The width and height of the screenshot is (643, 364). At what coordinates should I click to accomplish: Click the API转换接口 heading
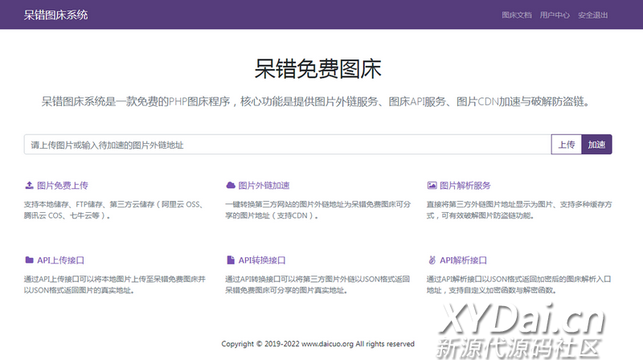(x=262, y=260)
